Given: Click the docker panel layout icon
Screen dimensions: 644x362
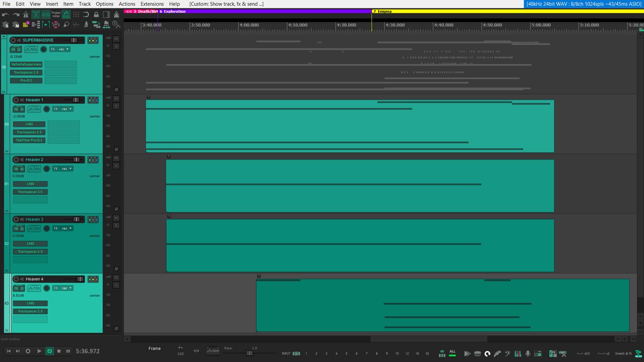Looking at the screenshot, I should coord(106,15).
